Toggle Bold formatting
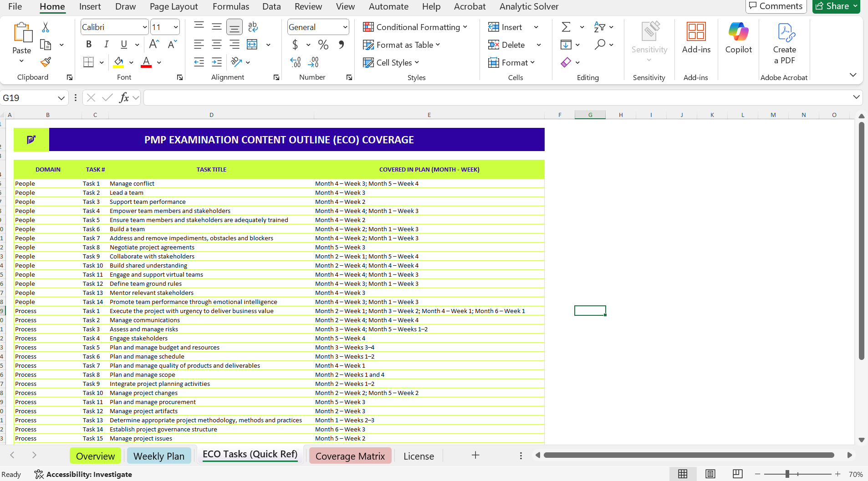The image size is (868, 481). tap(89, 45)
